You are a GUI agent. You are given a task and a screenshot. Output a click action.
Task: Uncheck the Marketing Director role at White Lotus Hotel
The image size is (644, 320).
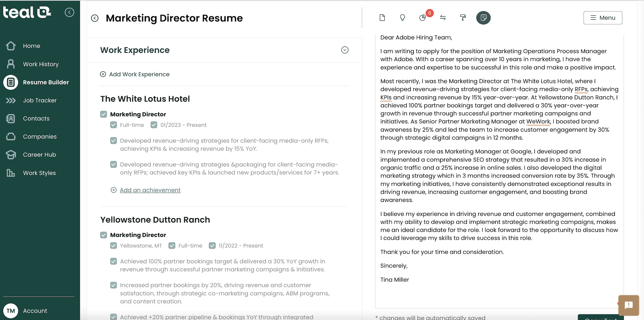tap(103, 114)
